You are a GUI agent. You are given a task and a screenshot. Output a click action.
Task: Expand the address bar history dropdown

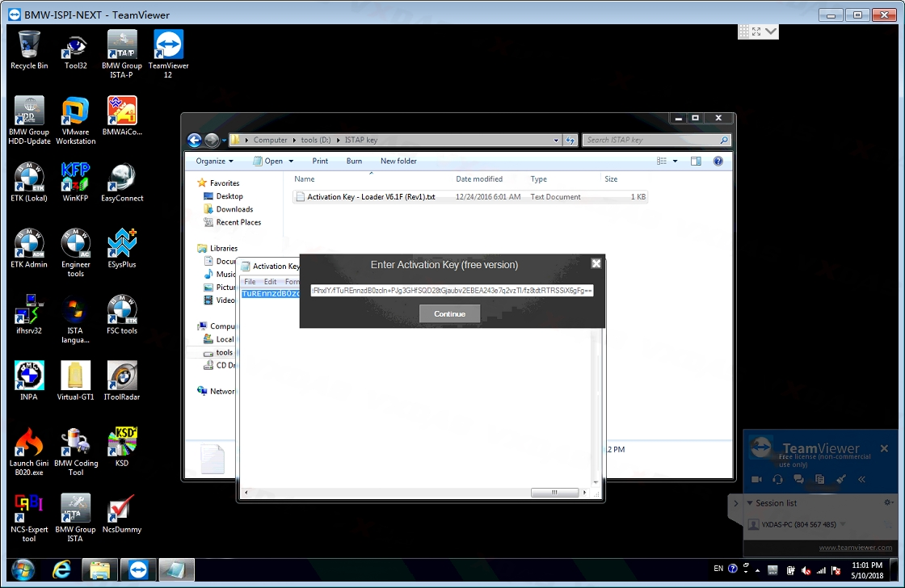[x=556, y=141]
